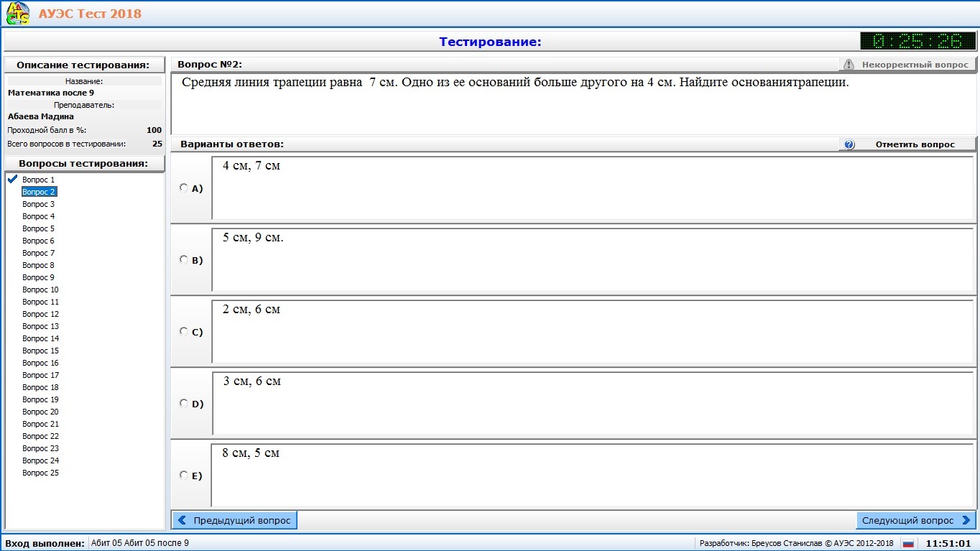Open Вопрос 6 in question list
This screenshot has height=551, width=980.
click(x=38, y=241)
